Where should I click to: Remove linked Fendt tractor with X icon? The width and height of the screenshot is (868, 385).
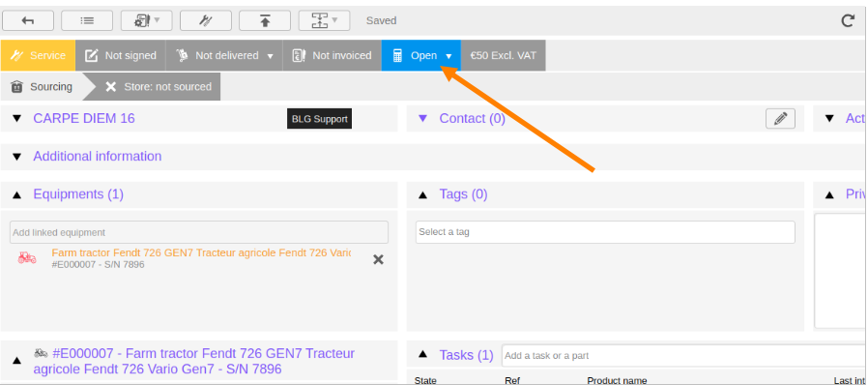pos(378,259)
